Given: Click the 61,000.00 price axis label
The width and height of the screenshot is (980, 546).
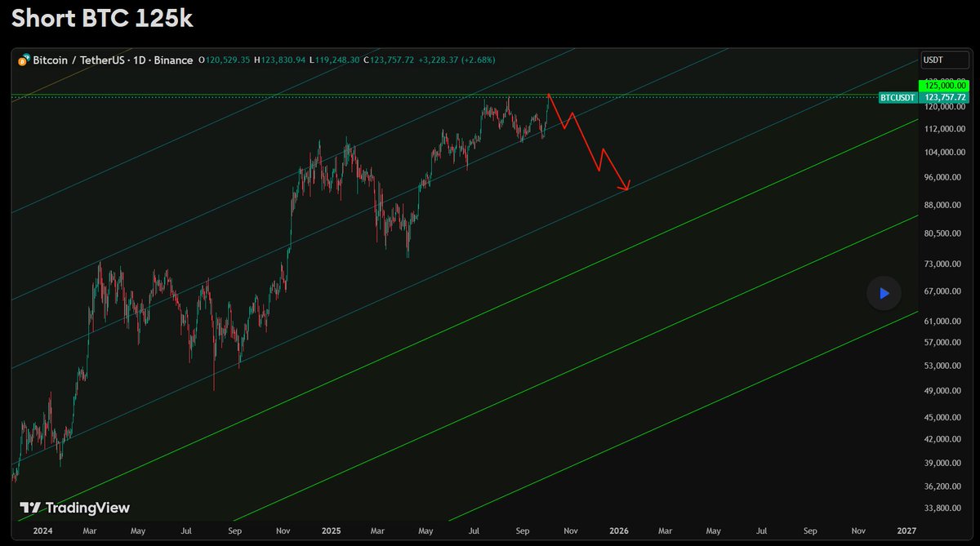Looking at the screenshot, I should point(943,322).
